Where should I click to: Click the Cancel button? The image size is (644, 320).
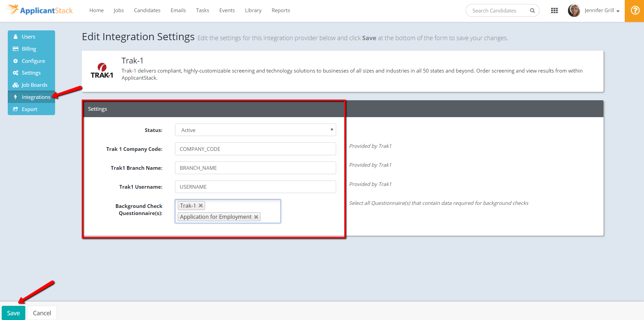[x=42, y=313]
